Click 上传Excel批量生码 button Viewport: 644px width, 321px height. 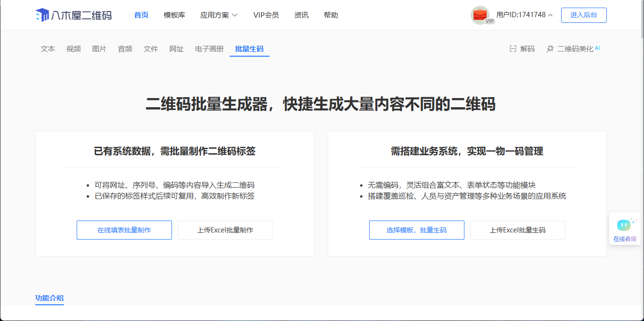(517, 230)
